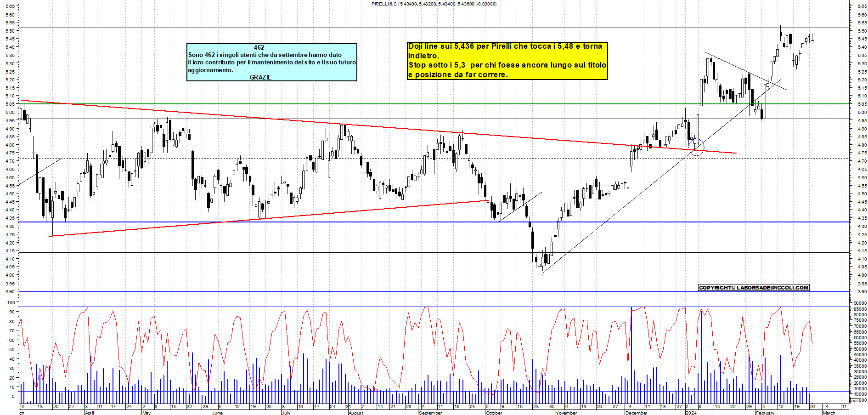The image size is (868, 415).
Task: Click the blue circle marker on the breakout
Action: 696,147
